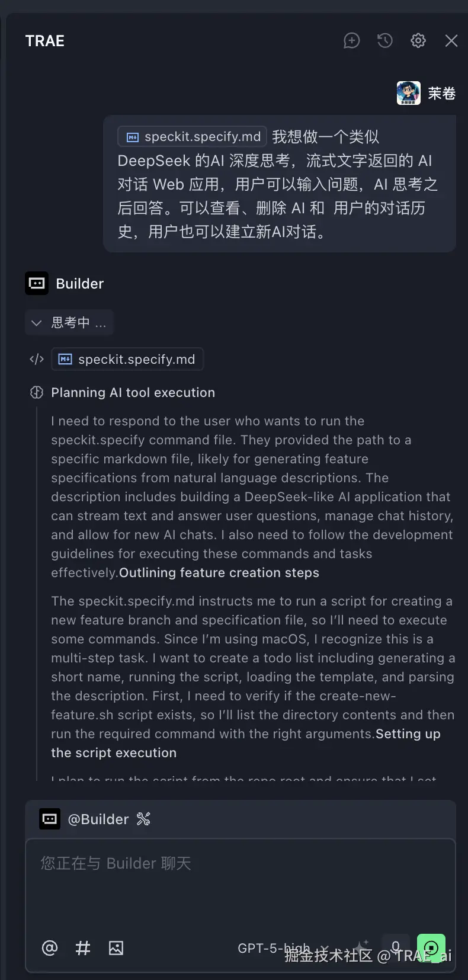Click the @ mention agent icon
This screenshot has width=468, height=980.
(x=50, y=948)
